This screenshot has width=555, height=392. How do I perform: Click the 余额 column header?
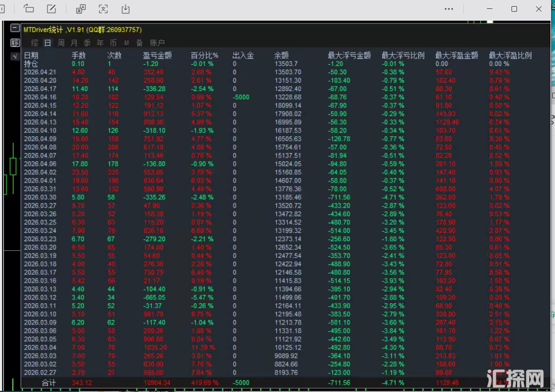(x=282, y=55)
